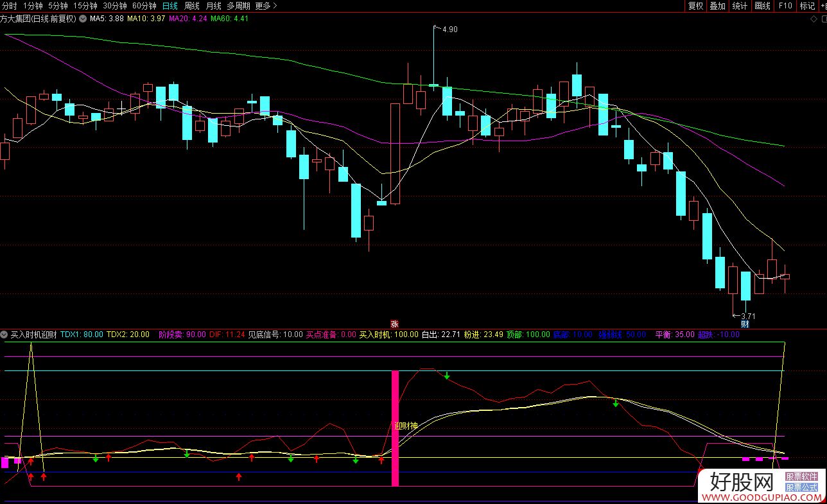Viewport: 827px width, 504px height.
Task: Expand the 更多 periods menu
Action: [266, 6]
